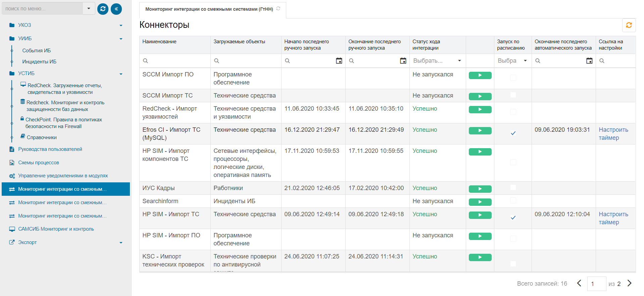Open Руководства пользователей link
The image size is (644, 296).
[50, 149]
